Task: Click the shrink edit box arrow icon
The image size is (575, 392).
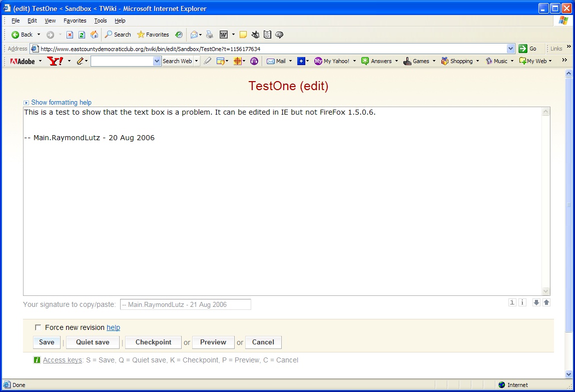Action: click(546, 302)
